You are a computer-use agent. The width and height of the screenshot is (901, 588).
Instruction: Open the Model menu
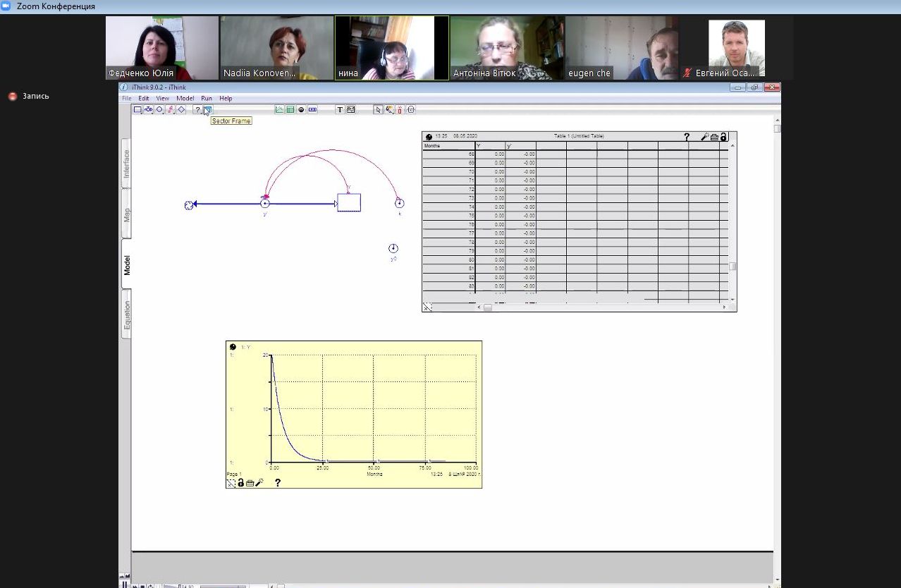tap(185, 99)
